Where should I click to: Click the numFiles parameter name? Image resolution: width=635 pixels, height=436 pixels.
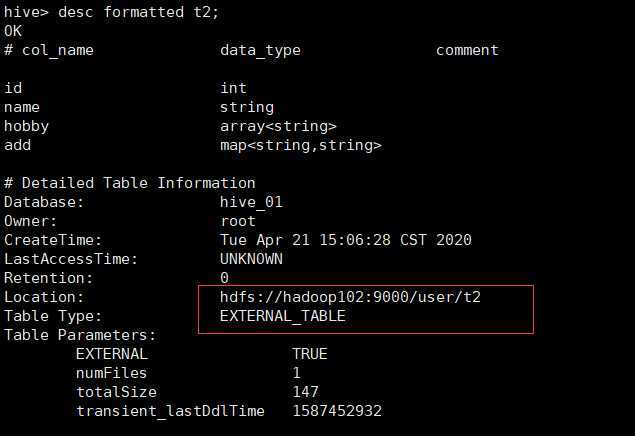coord(112,373)
